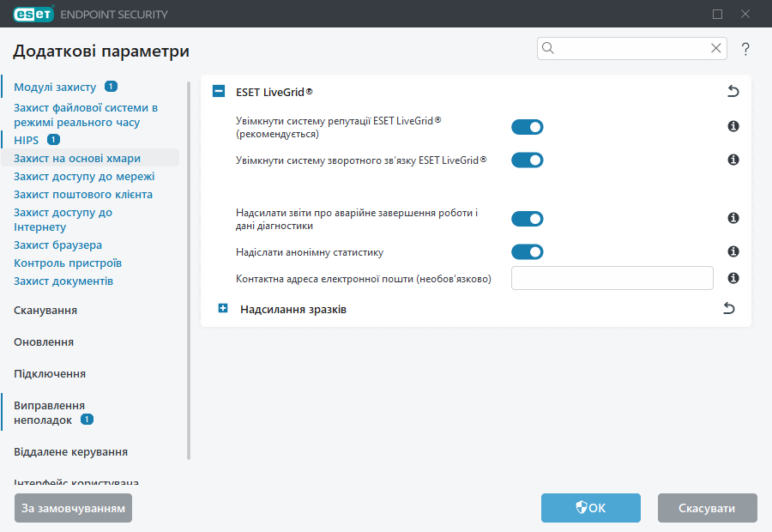Click the ESET logo in the title bar
Viewport: 772px width, 532px height.
pos(33,14)
